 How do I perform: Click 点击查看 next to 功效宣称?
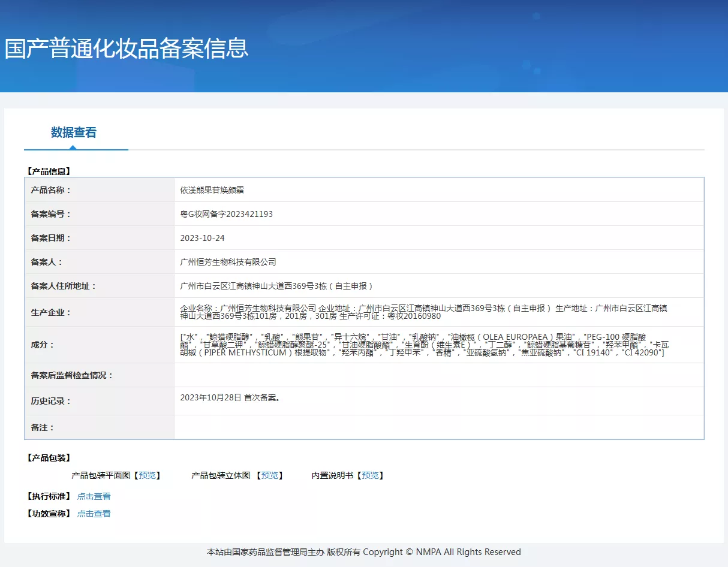click(x=94, y=514)
